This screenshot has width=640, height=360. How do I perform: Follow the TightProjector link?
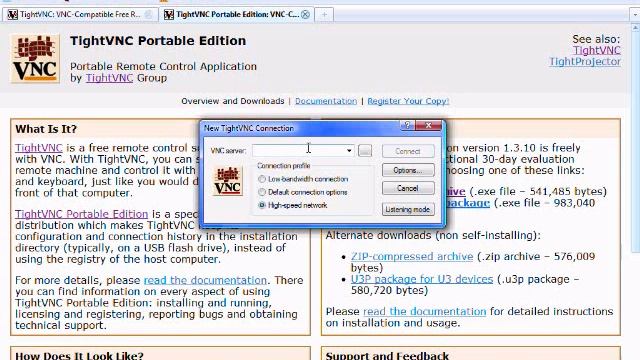tap(585, 62)
